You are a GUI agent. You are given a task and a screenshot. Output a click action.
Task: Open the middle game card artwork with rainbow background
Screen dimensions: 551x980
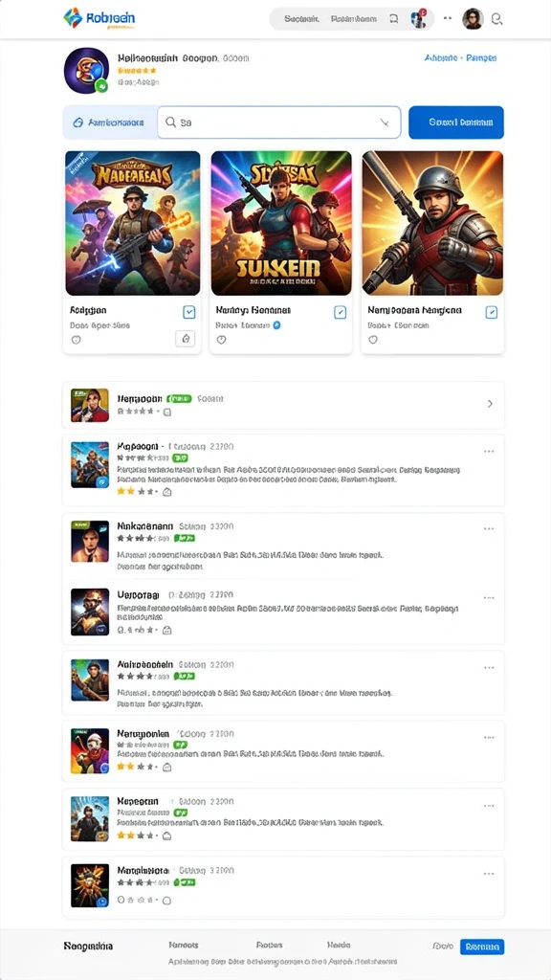(x=281, y=223)
